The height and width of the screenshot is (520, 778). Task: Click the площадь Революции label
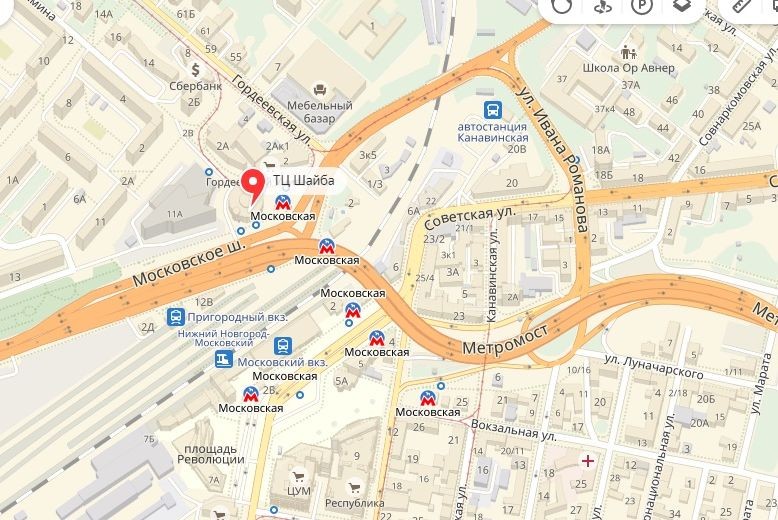(x=211, y=455)
